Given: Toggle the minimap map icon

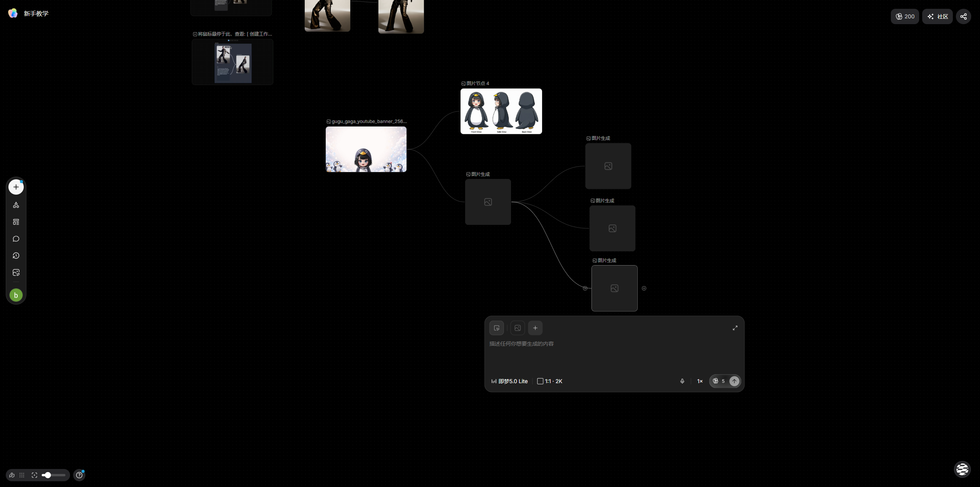Looking at the screenshot, I should coord(12,475).
